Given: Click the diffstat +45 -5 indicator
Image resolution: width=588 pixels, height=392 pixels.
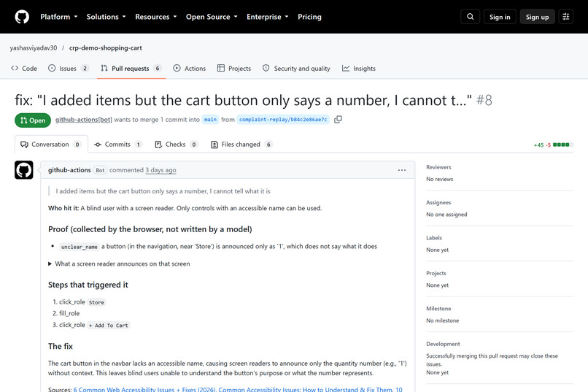Looking at the screenshot, I should (553, 145).
